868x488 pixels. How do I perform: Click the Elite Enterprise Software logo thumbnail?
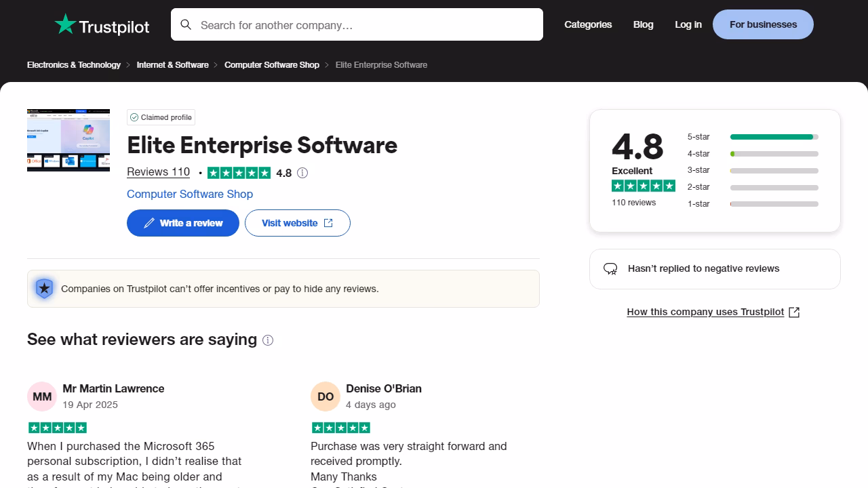[x=68, y=140]
